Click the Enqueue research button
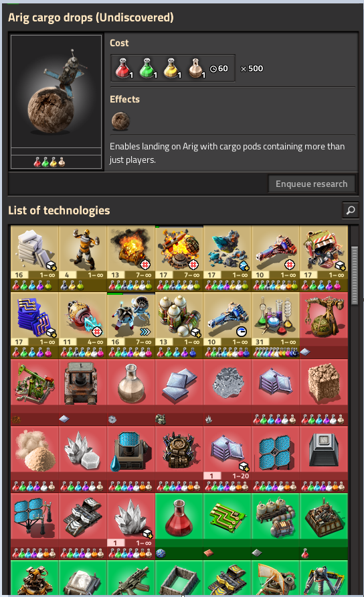This screenshot has height=597, width=364. tap(312, 184)
